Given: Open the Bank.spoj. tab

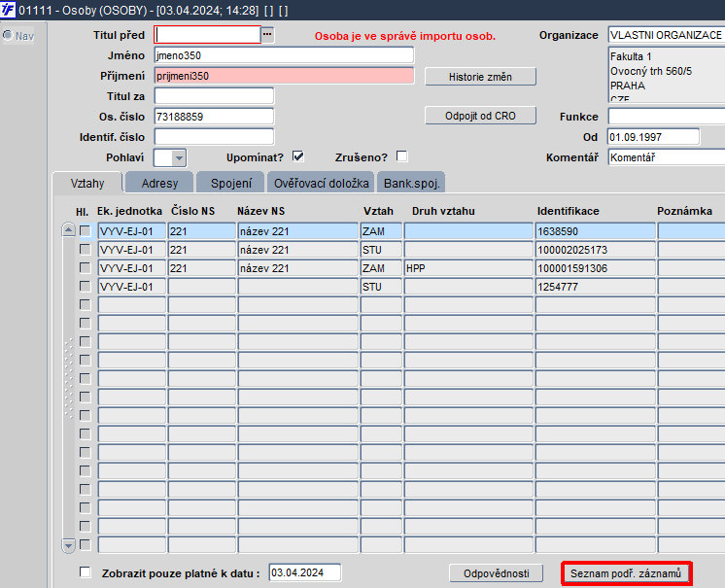Looking at the screenshot, I should point(411,183).
